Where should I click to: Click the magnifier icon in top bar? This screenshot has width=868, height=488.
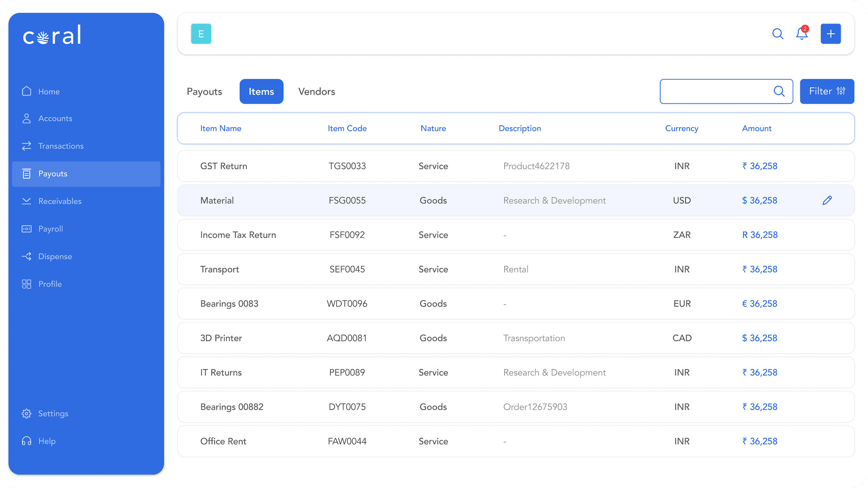click(777, 34)
